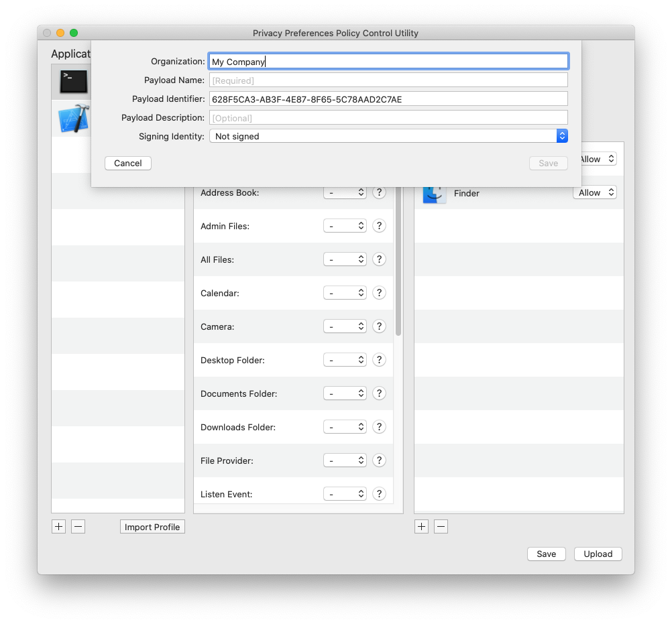Open the Listen Event permission dropdown
The width and height of the screenshot is (672, 624).
tap(345, 494)
